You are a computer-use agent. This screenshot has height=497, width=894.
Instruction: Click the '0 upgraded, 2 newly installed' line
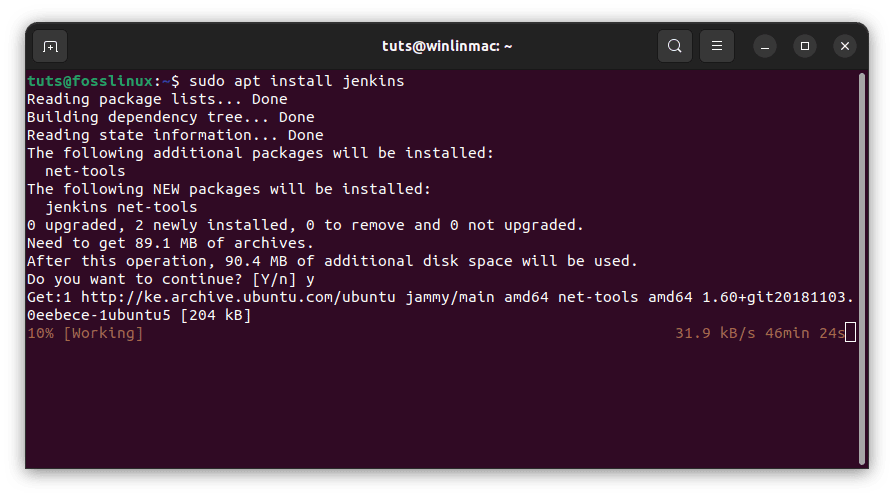point(305,225)
